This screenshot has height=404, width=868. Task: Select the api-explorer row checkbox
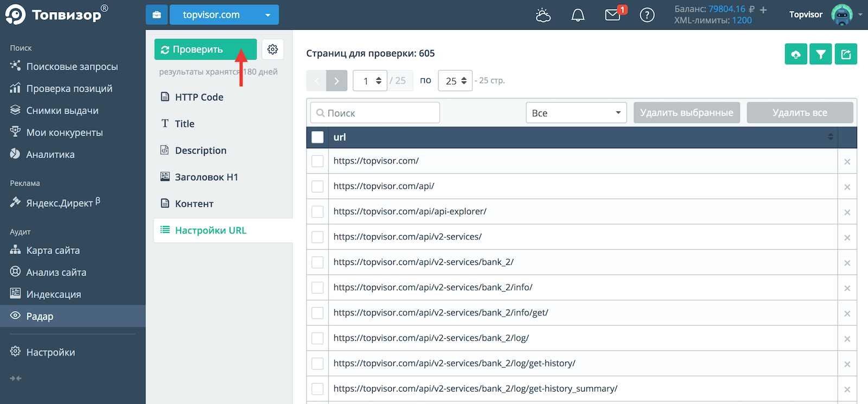pos(318,212)
